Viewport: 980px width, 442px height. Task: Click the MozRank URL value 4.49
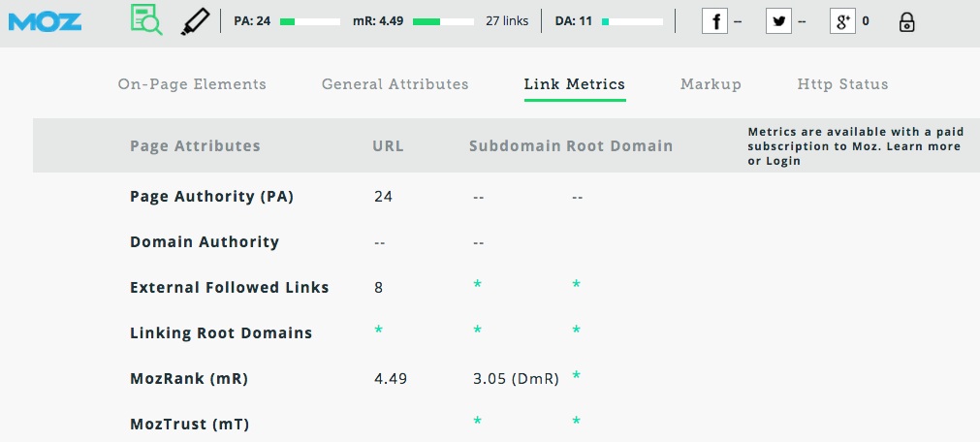tap(391, 379)
